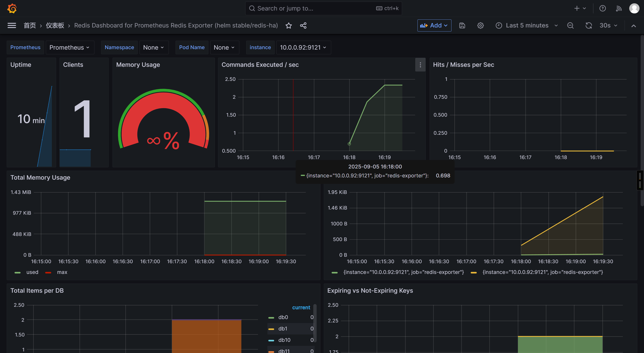Star this dashboard as favorite
The height and width of the screenshot is (353, 644).
pyautogui.click(x=288, y=25)
